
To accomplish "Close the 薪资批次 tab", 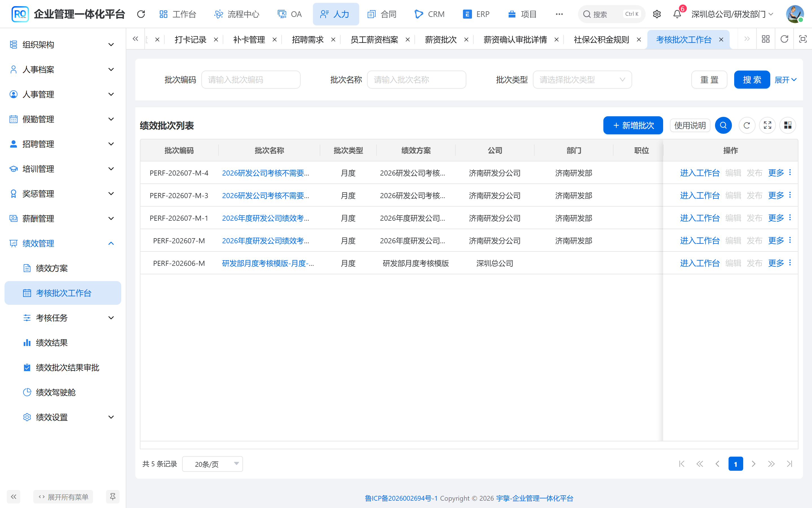I will coord(466,40).
